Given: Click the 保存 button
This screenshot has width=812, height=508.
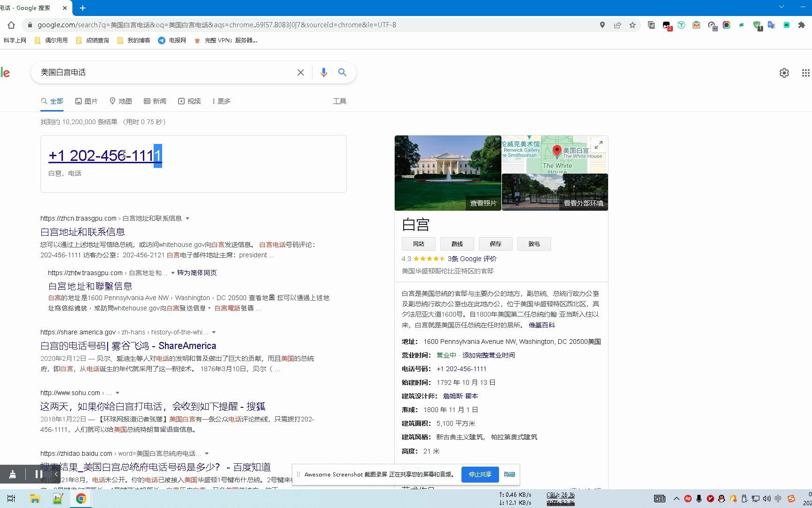Looking at the screenshot, I should 496,244.
